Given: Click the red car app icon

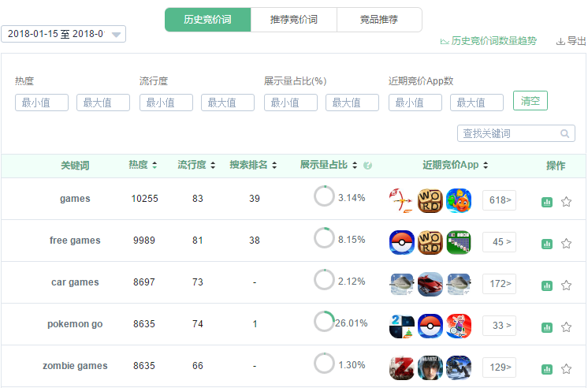Looking at the screenshot, I should [430, 283].
